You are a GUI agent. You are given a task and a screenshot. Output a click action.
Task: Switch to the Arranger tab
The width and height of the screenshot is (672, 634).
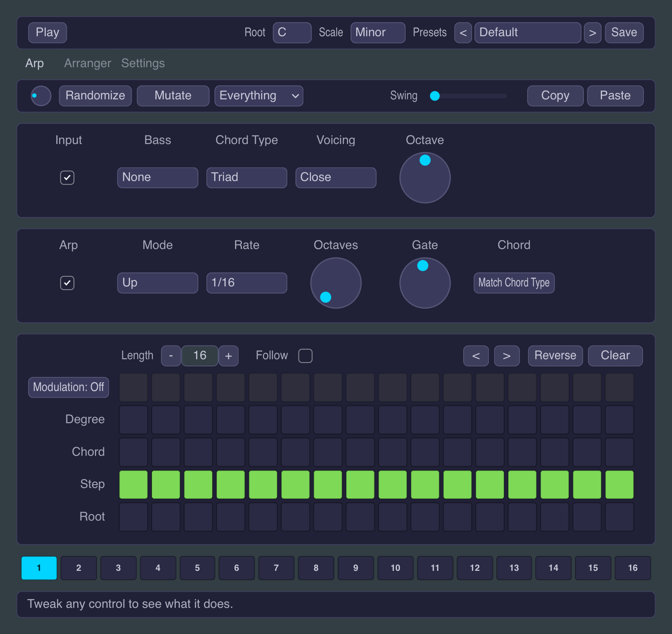click(x=88, y=63)
